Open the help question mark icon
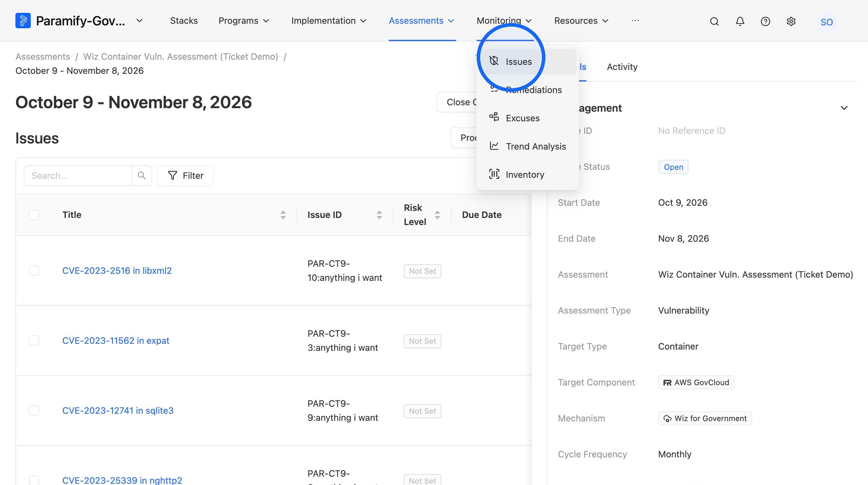 pyautogui.click(x=765, y=21)
